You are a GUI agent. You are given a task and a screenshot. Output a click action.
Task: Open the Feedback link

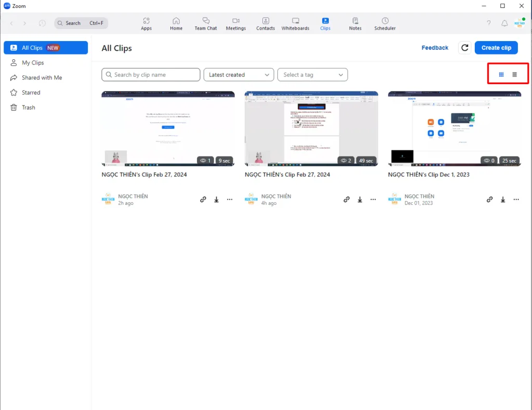click(435, 48)
